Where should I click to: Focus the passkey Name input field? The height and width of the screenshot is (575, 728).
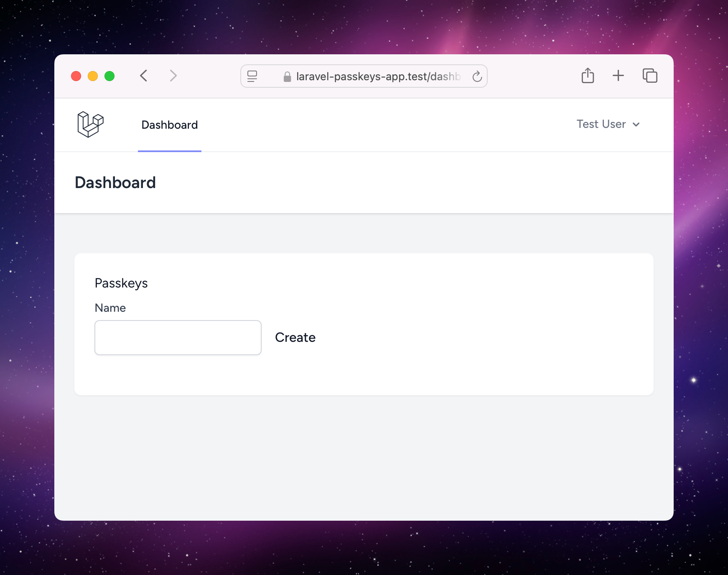point(178,338)
